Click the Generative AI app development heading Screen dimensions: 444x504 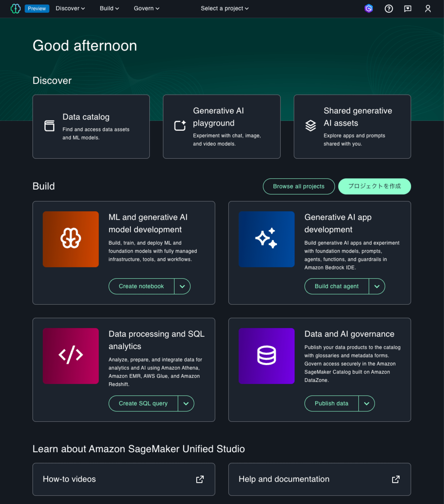pyautogui.click(x=338, y=223)
